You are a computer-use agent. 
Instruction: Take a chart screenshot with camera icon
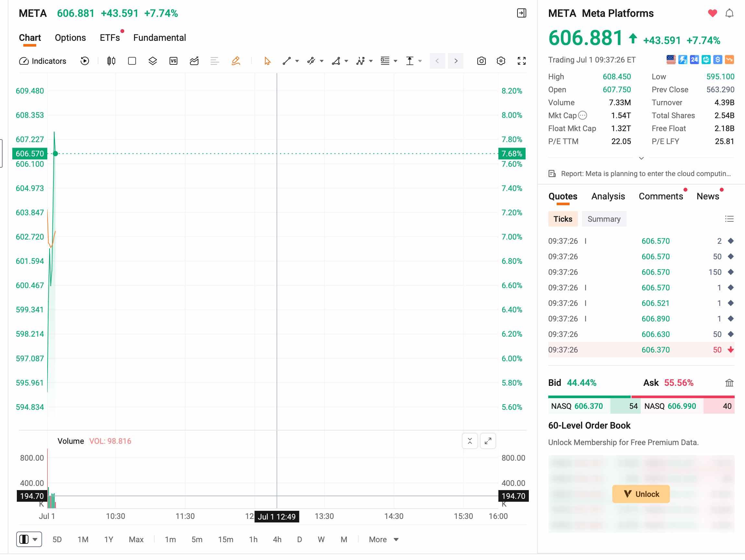coord(481,61)
